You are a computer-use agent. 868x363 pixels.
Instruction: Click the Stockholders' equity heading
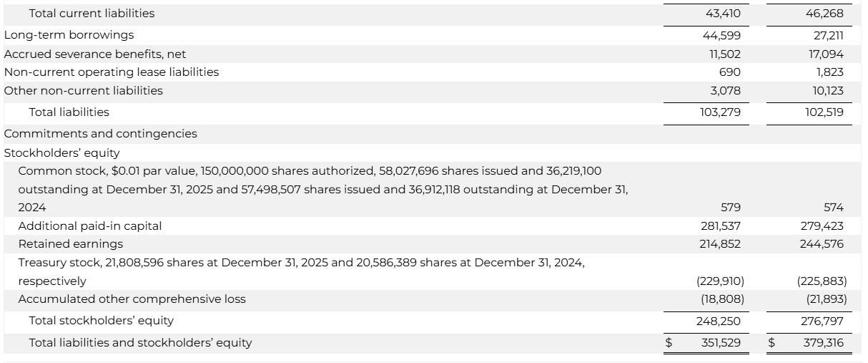click(x=62, y=153)
